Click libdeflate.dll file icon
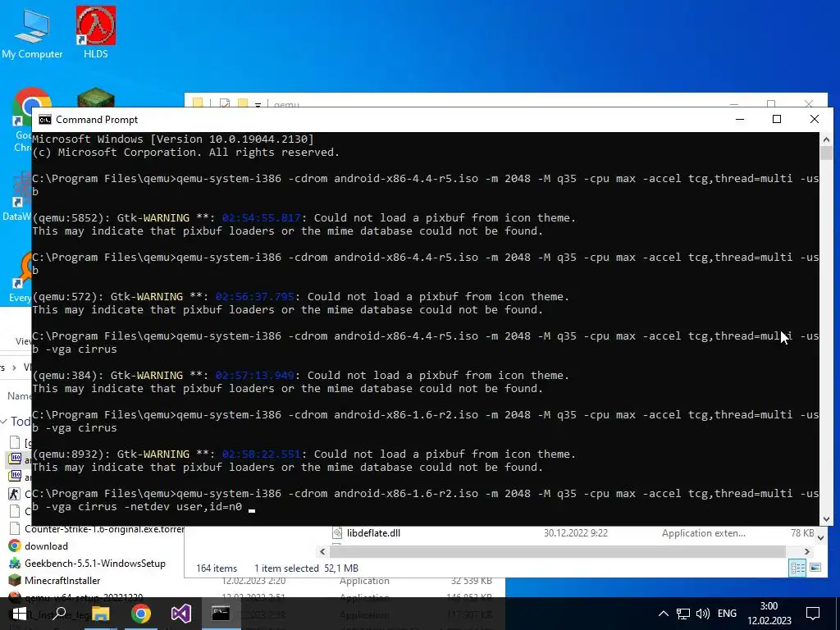 [x=337, y=533]
